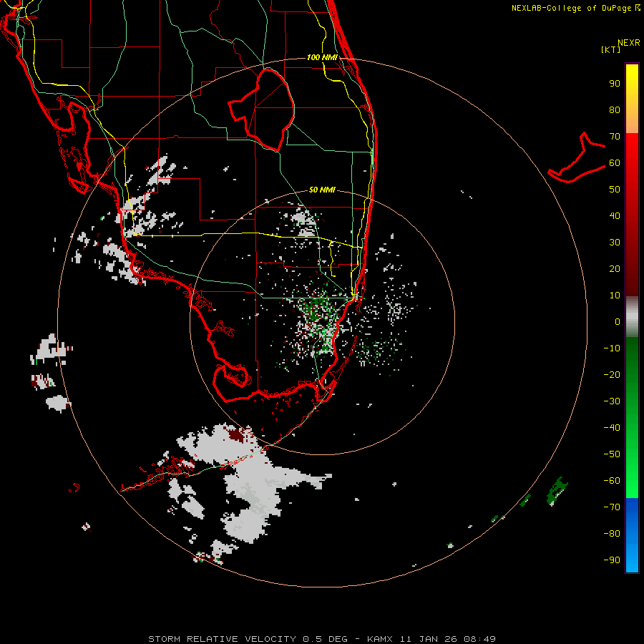
Task: Click the 70 value on the velocity scale
Action: (x=615, y=137)
